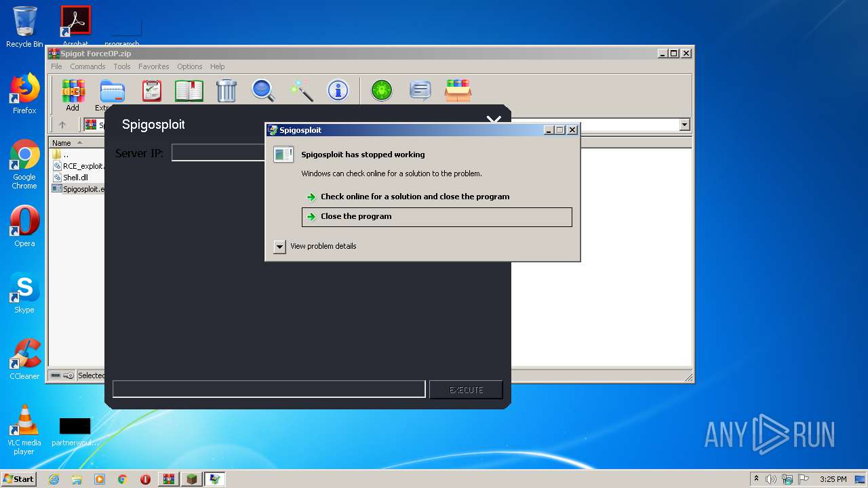
Task: Show hidden tray icons arrow
Action: coord(756,479)
